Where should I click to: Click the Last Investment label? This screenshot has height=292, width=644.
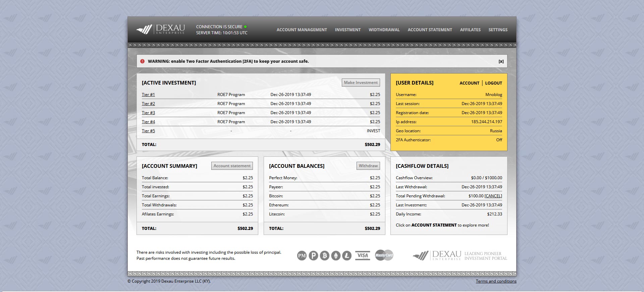coord(411,205)
